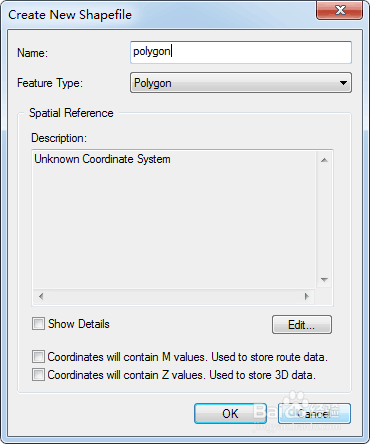The image size is (370, 444).
Task: Click the Unknown Coordinate System description text
Action: pyautogui.click(x=102, y=159)
